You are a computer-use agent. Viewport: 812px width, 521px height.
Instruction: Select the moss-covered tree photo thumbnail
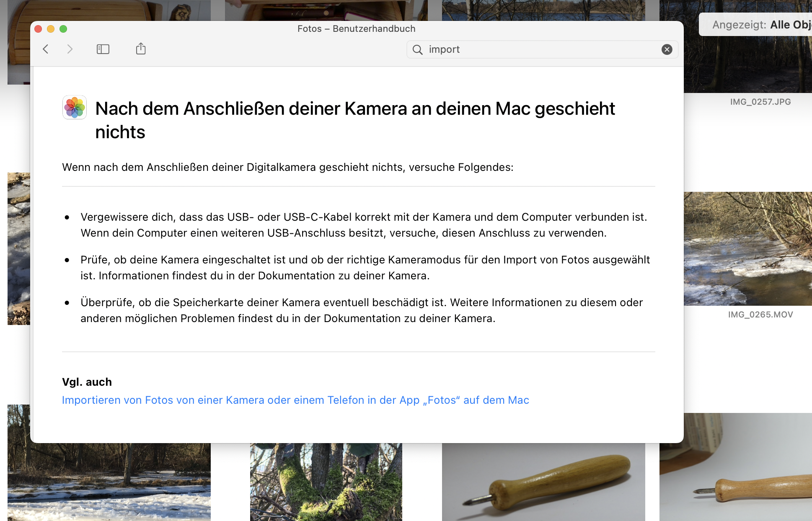click(326, 482)
